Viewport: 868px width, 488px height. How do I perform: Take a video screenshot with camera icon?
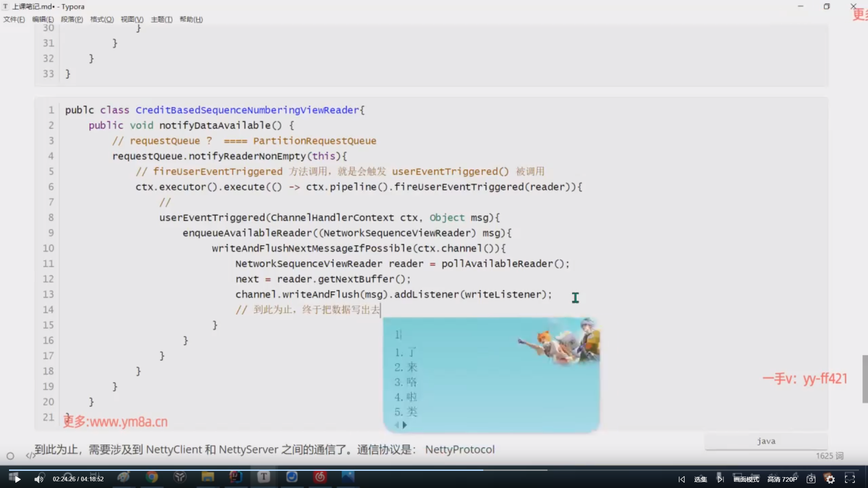coord(811,479)
